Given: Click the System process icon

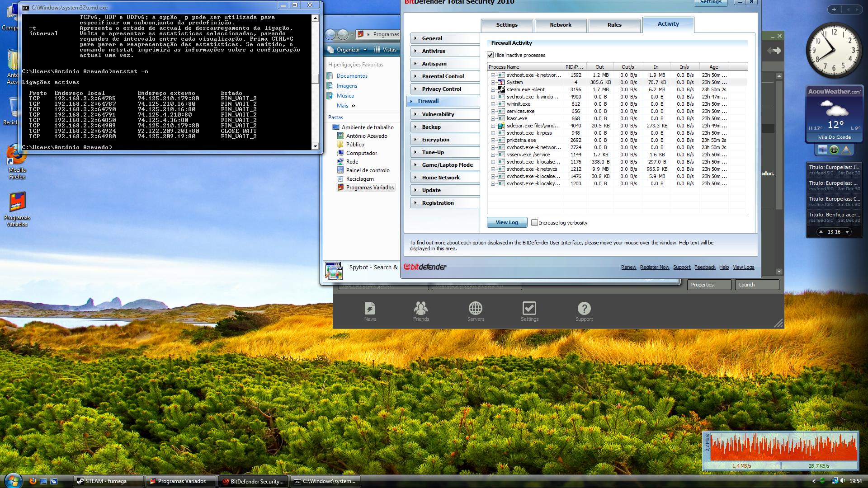Looking at the screenshot, I should coord(501,82).
